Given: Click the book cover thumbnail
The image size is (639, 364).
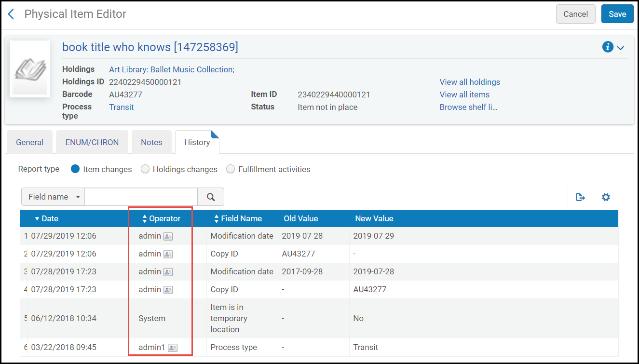Looking at the screenshot, I should [30, 69].
